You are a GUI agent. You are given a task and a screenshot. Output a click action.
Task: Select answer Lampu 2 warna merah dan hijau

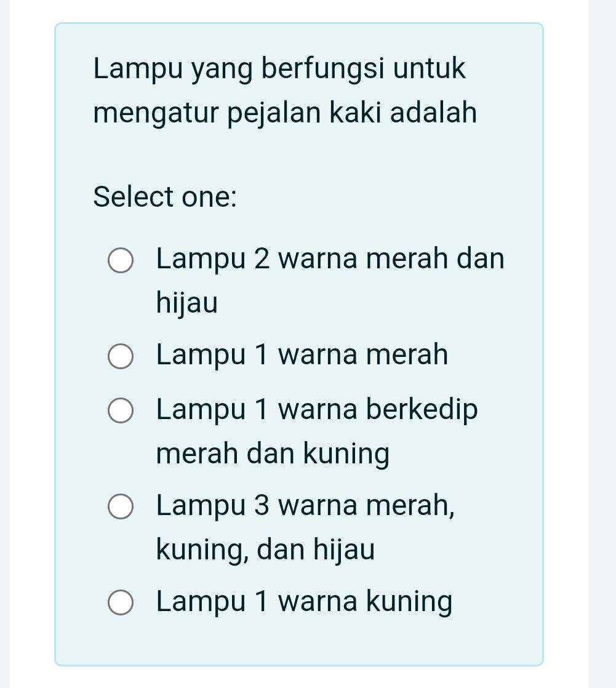coord(120,261)
